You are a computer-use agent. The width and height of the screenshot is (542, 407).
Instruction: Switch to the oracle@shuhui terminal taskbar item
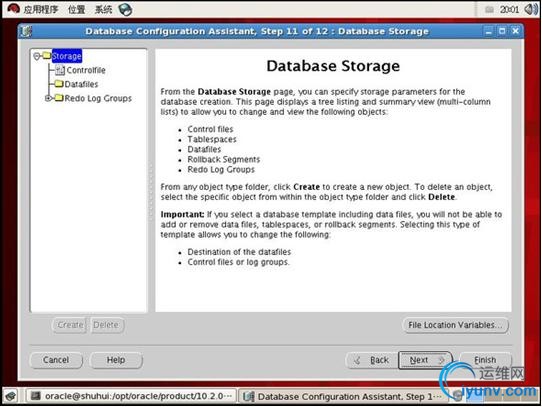tap(131, 396)
